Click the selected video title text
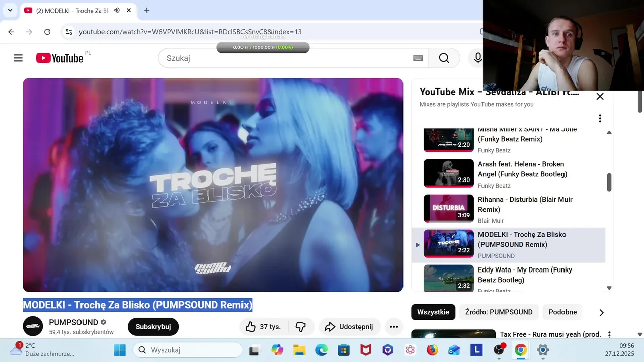 click(137, 305)
